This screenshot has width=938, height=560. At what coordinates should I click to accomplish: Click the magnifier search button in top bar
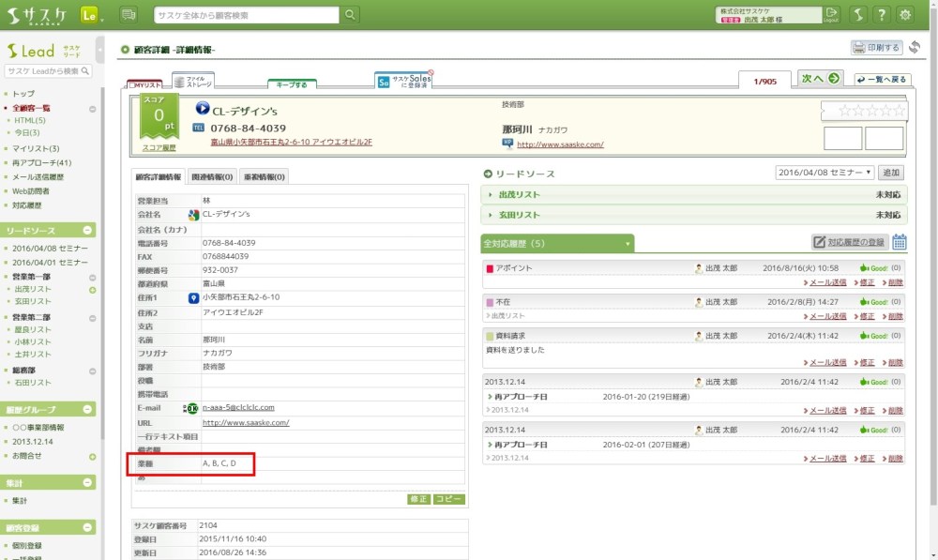pyautogui.click(x=350, y=15)
